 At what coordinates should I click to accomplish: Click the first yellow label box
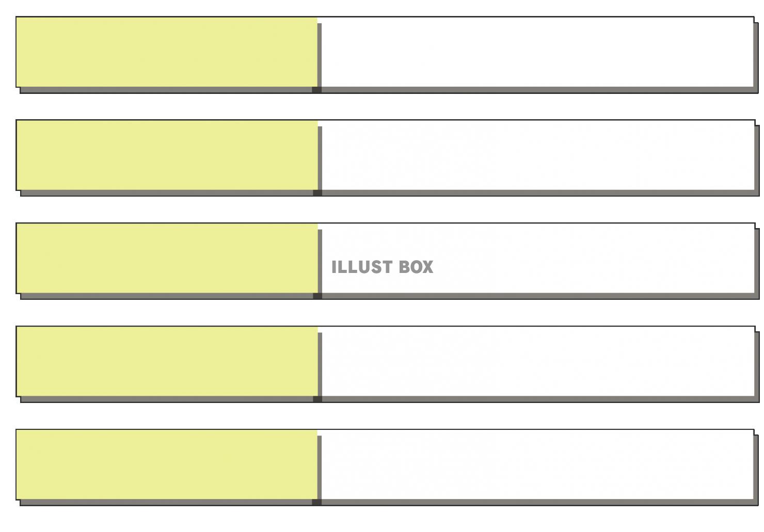click(167, 52)
